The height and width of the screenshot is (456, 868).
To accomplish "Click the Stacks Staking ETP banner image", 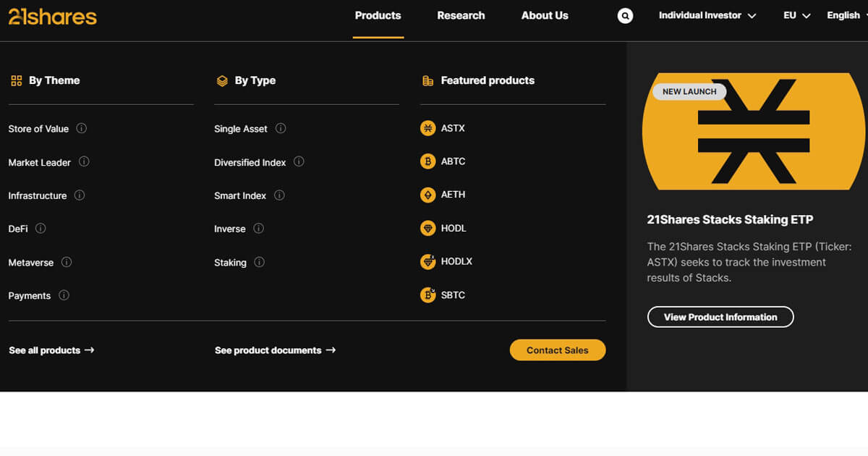I will [x=752, y=132].
